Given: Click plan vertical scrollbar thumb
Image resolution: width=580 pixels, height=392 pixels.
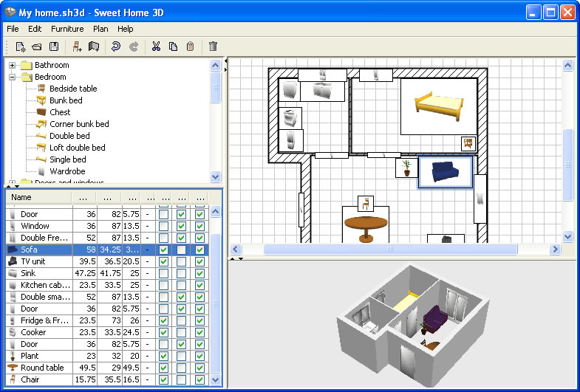Looking at the screenshot, I should point(567,165).
